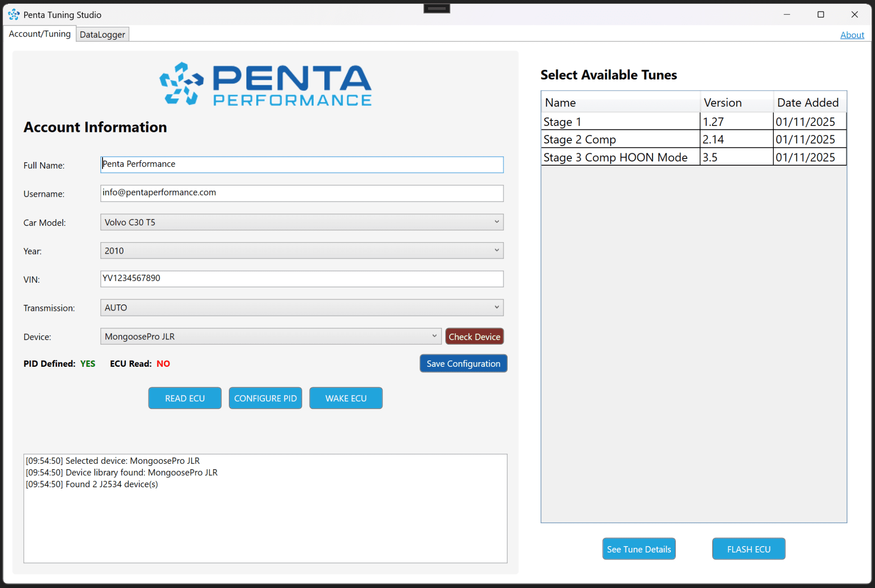The height and width of the screenshot is (588, 875).
Task: Click the Check Device button
Action: coord(474,336)
